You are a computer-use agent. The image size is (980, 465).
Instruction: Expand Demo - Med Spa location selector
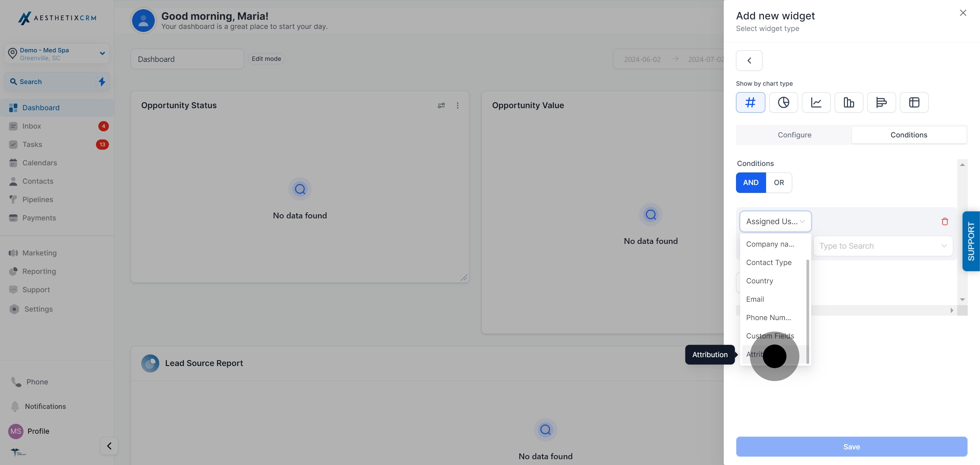coord(57,54)
